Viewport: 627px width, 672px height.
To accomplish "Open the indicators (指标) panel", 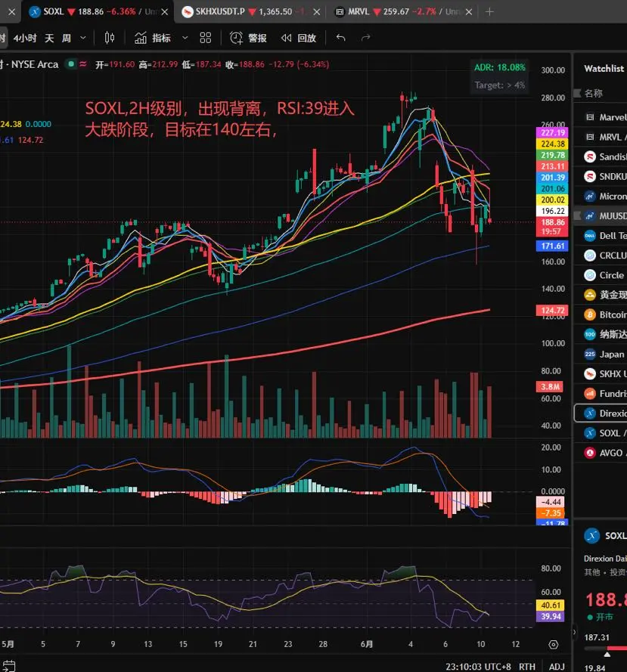I will pyautogui.click(x=153, y=38).
